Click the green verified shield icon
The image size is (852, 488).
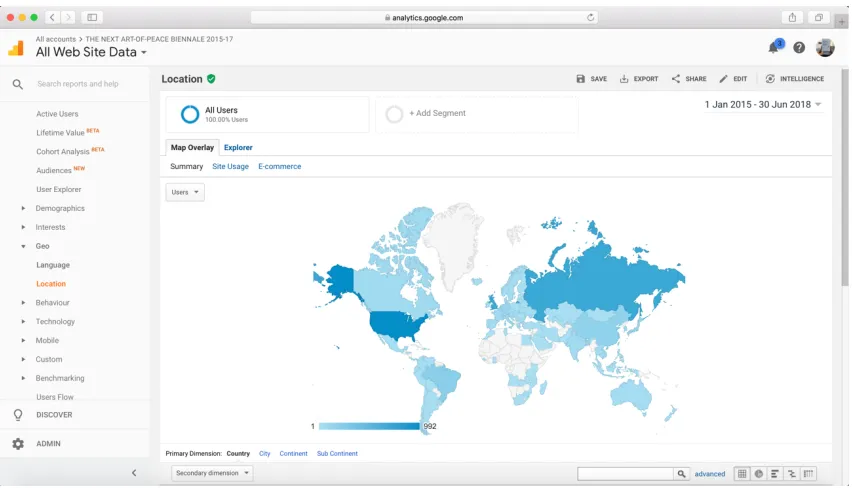[x=211, y=79]
